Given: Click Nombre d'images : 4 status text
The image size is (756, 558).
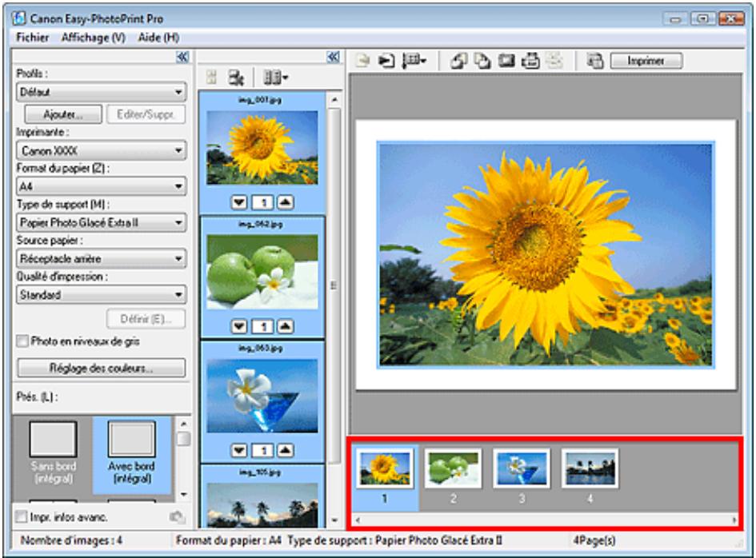Looking at the screenshot, I should coord(71,540).
